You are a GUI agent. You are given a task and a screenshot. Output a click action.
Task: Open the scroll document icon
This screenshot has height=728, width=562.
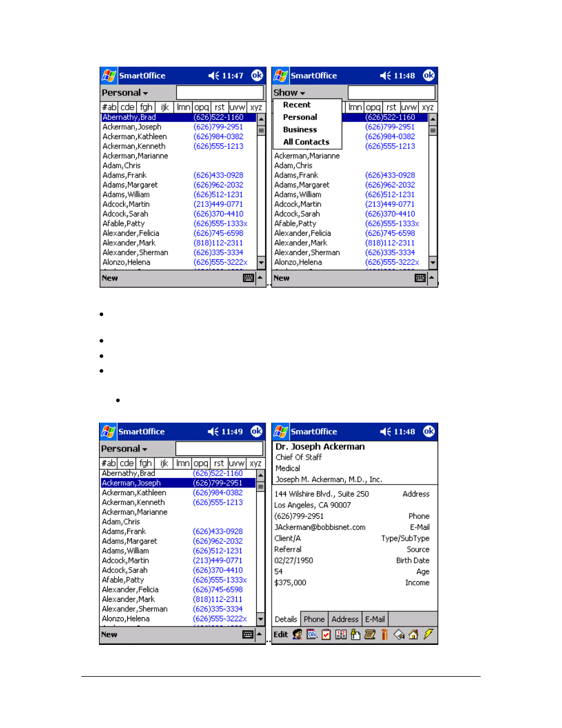(370, 634)
